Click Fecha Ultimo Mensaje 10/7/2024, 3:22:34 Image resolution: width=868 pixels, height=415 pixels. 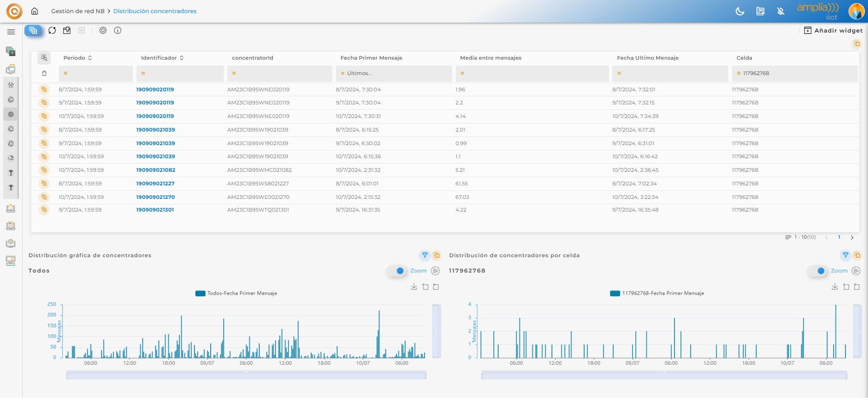point(635,197)
